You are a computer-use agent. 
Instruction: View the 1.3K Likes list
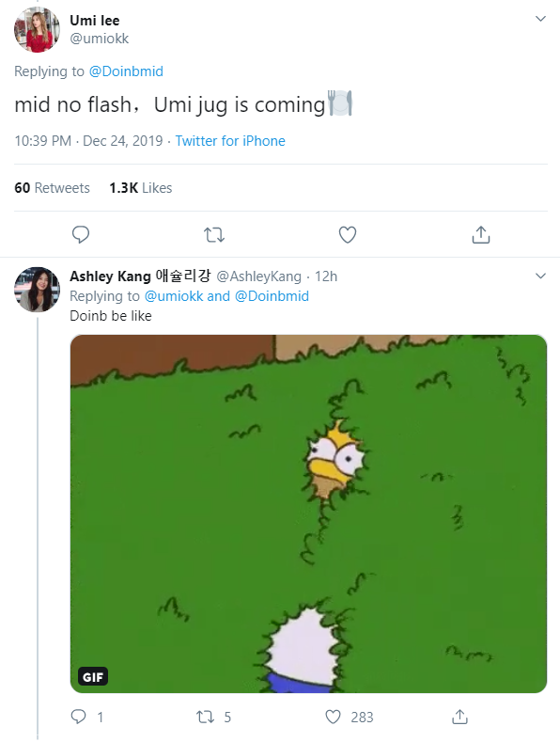141,188
